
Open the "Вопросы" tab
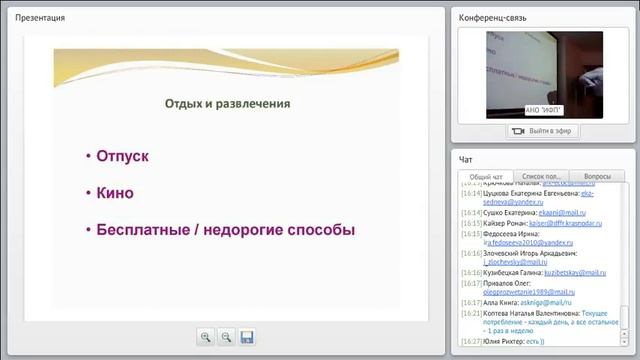click(597, 176)
